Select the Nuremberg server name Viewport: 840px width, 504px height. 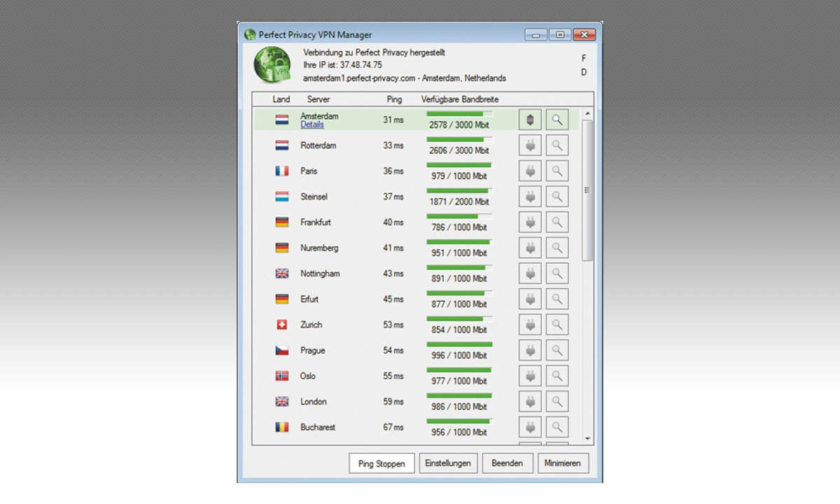click(x=319, y=248)
